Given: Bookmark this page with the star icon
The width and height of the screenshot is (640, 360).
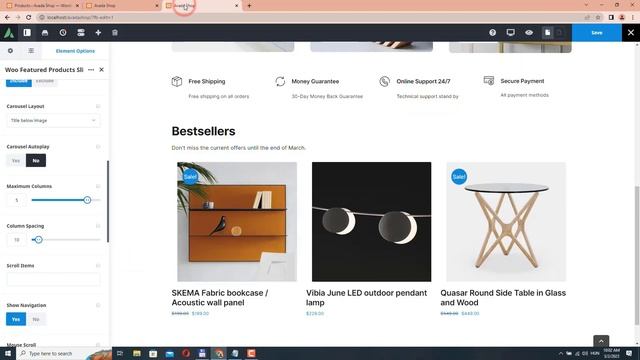Looking at the screenshot, I should tap(598, 18).
